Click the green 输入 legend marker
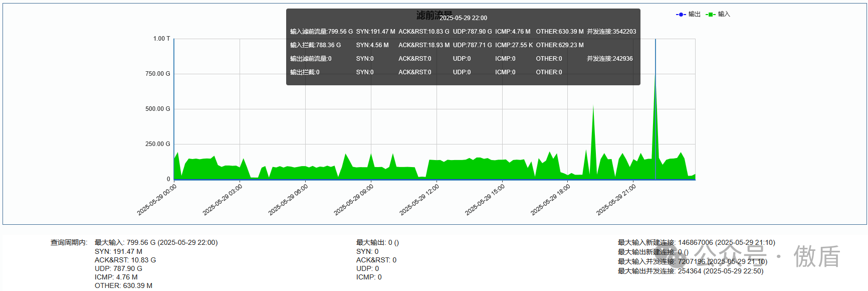The image size is (868, 291). pos(710,15)
